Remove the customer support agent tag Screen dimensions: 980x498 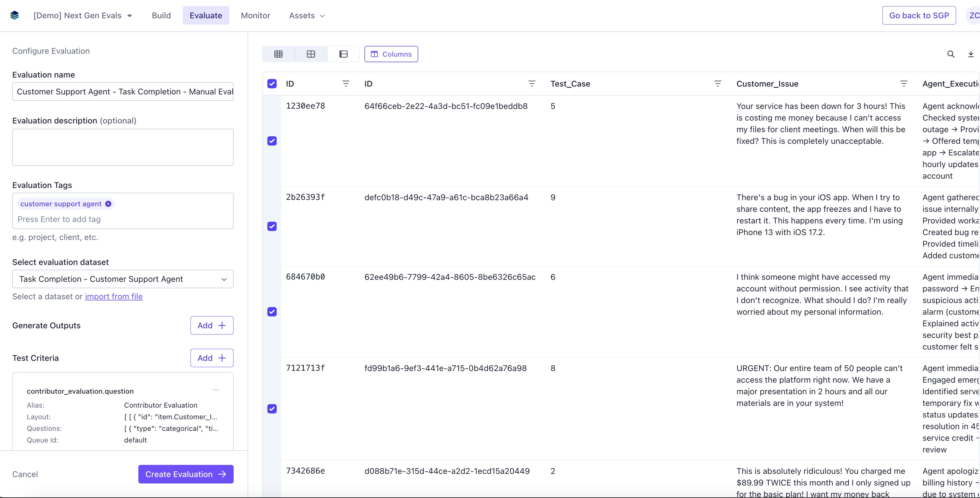click(x=108, y=204)
